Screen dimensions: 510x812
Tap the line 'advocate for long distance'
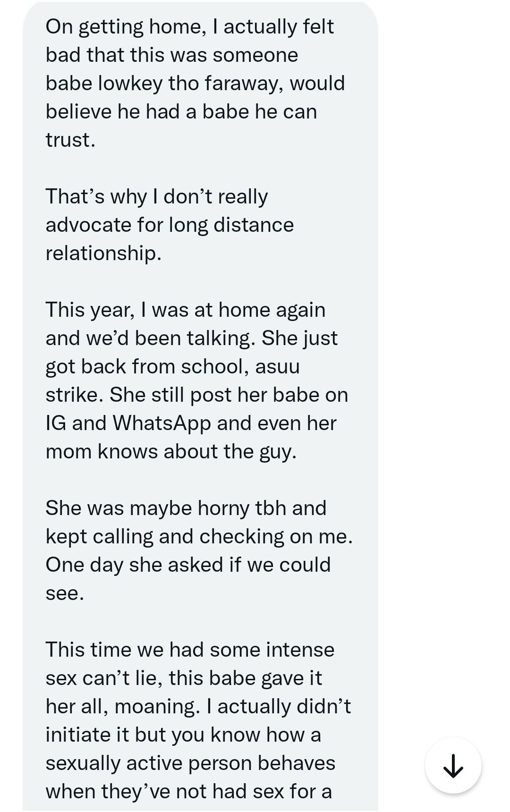click(170, 225)
